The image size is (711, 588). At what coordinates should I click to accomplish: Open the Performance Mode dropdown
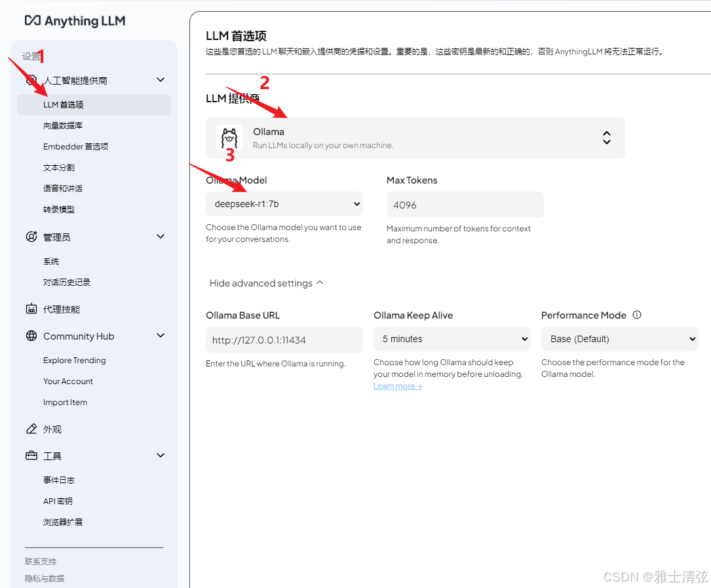[x=620, y=339]
